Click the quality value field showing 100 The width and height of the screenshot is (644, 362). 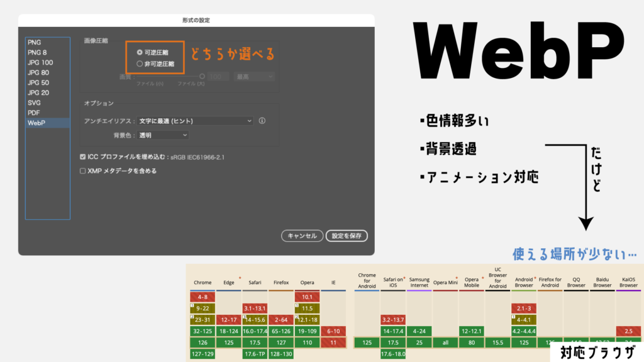(218, 77)
